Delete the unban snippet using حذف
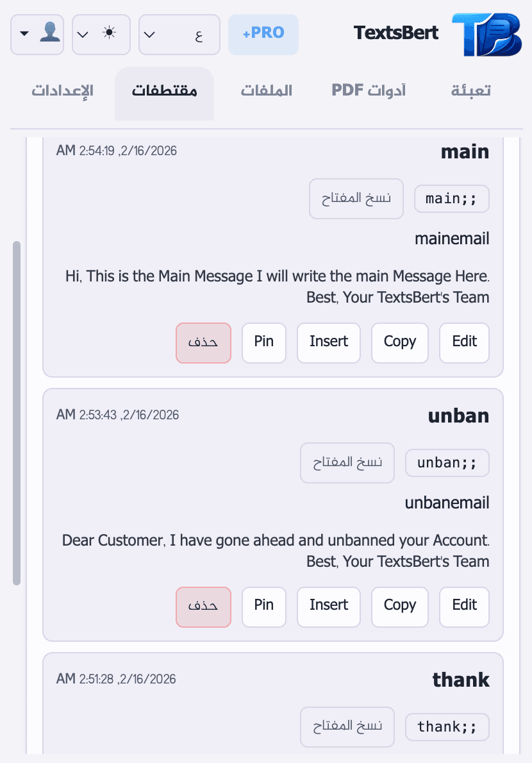The width and height of the screenshot is (532, 763). pyautogui.click(x=203, y=607)
